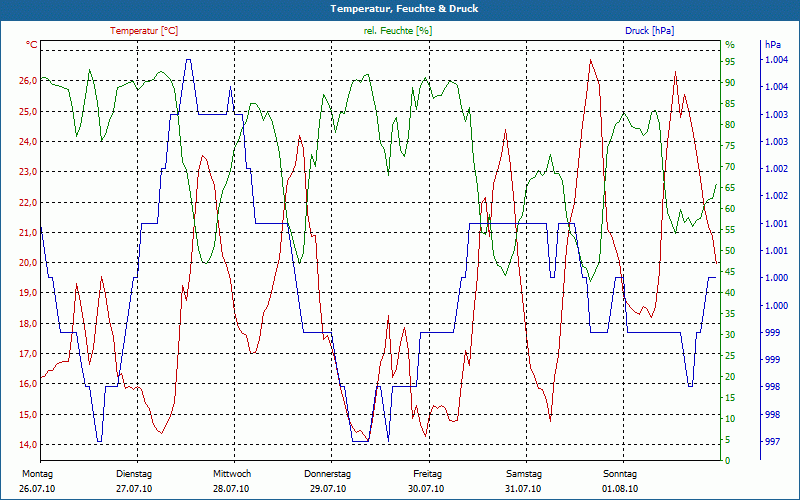
Task: Click "50" on the green humidity axis
Action: [x=730, y=251]
